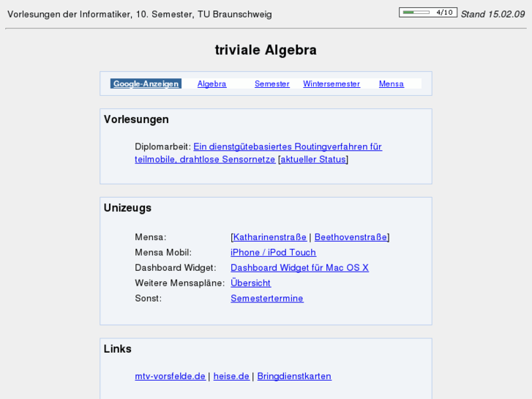The width and height of the screenshot is (532, 399).
Task: Open the Algebra ad link
Action: (x=212, y=84)
